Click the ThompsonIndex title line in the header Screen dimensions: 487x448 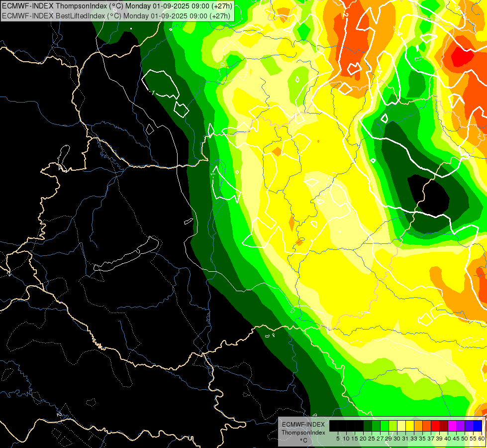pyautogui.click(x=117, y=6)
